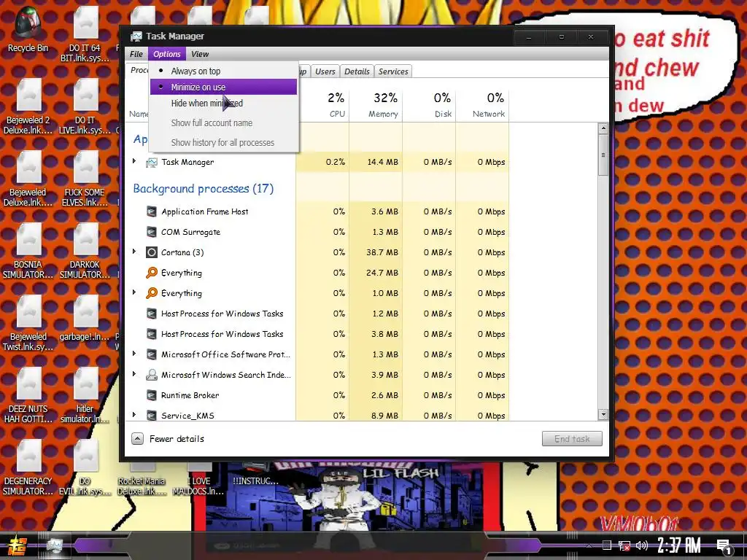Click the scrollbar down arrow
The width and height of the screenshot is (747, 560).
click(x=603, y=414)
